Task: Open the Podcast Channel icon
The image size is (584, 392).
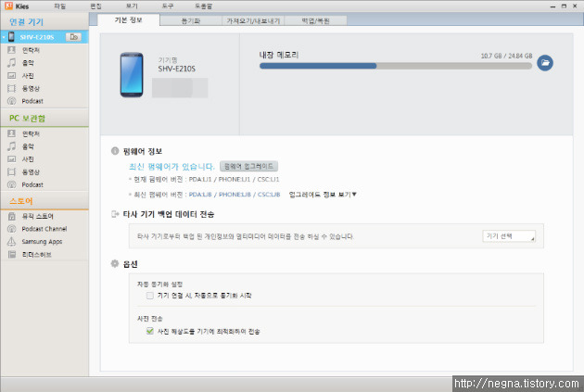Action: click(11, 229)
